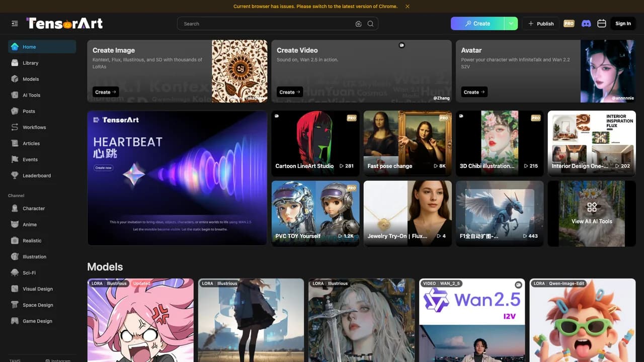Dismiss the browser warning banner
The width and height of the screenshot is (644, 362).
(x=408, y=7)
